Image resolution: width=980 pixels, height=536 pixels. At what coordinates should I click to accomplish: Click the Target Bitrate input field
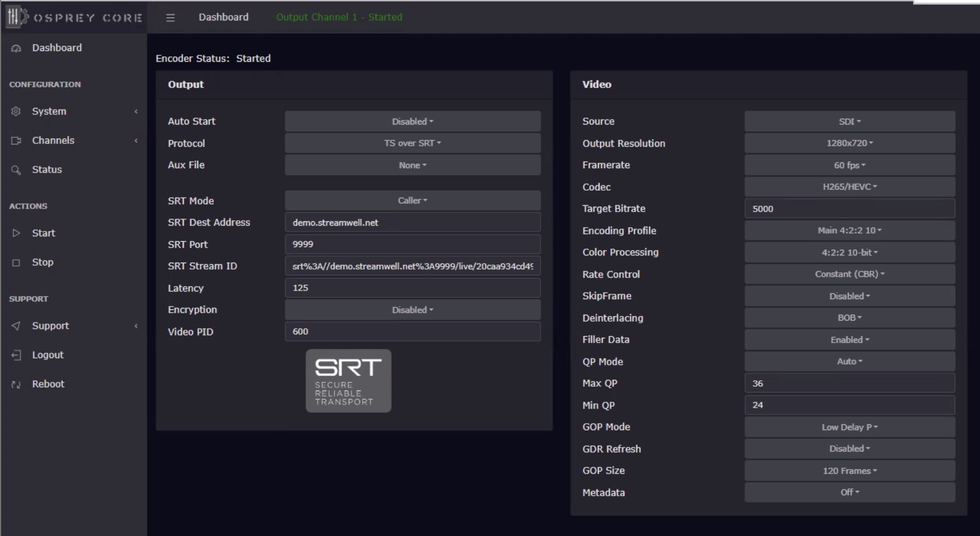(x=849, y=209)
